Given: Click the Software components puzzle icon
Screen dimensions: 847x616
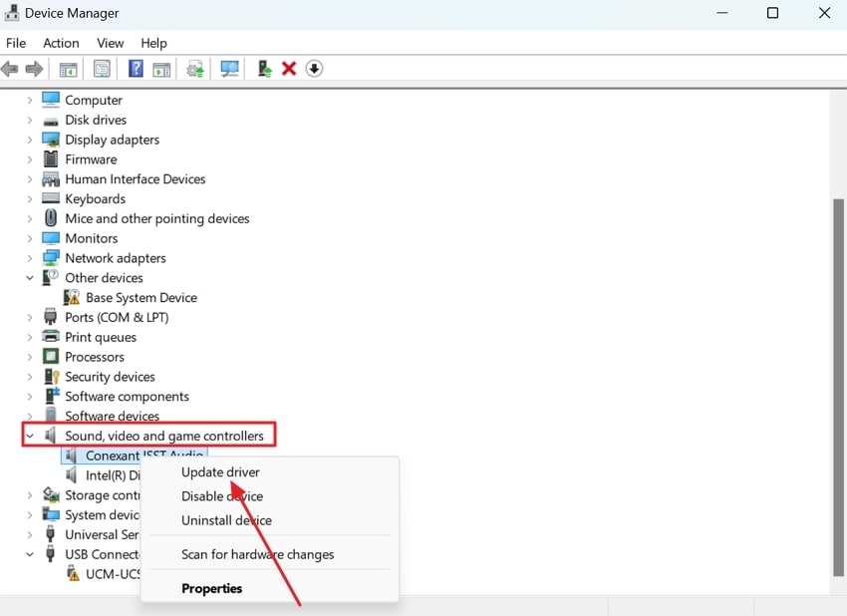Looking at the screenshot, I should click(52, 396).
